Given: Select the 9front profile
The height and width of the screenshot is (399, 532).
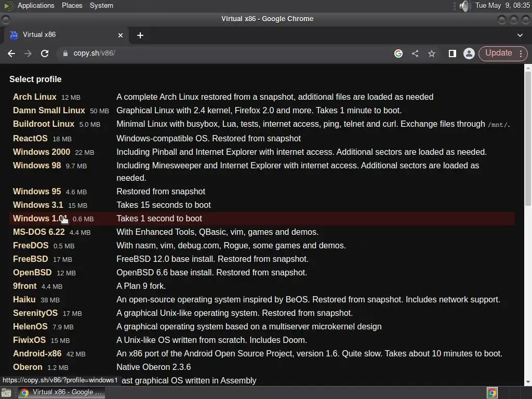Looking at the screenshot, I should (x=24, y=286).
